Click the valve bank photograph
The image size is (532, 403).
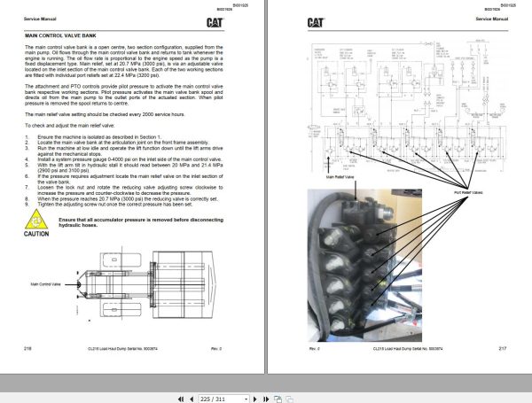coord(364,265)
